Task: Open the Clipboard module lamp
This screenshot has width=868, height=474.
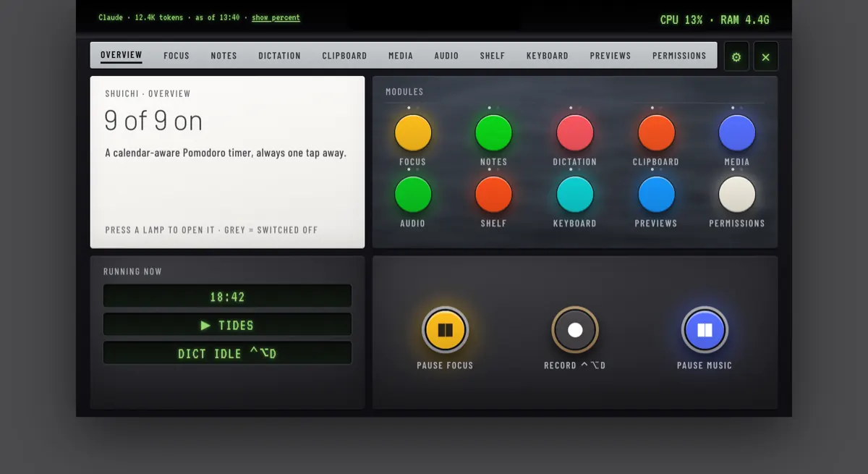Action: click(656, 133)
